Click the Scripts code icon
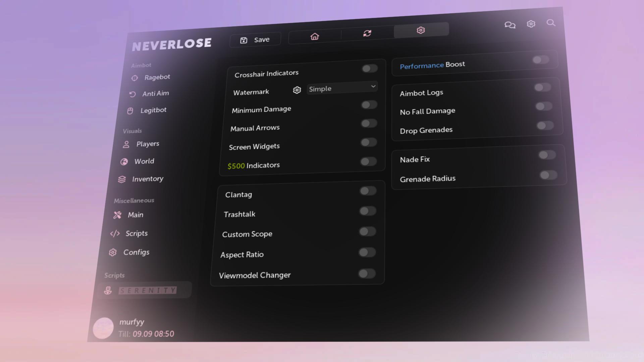The height and width of the screenshot is (362, 644). (115, 234)
